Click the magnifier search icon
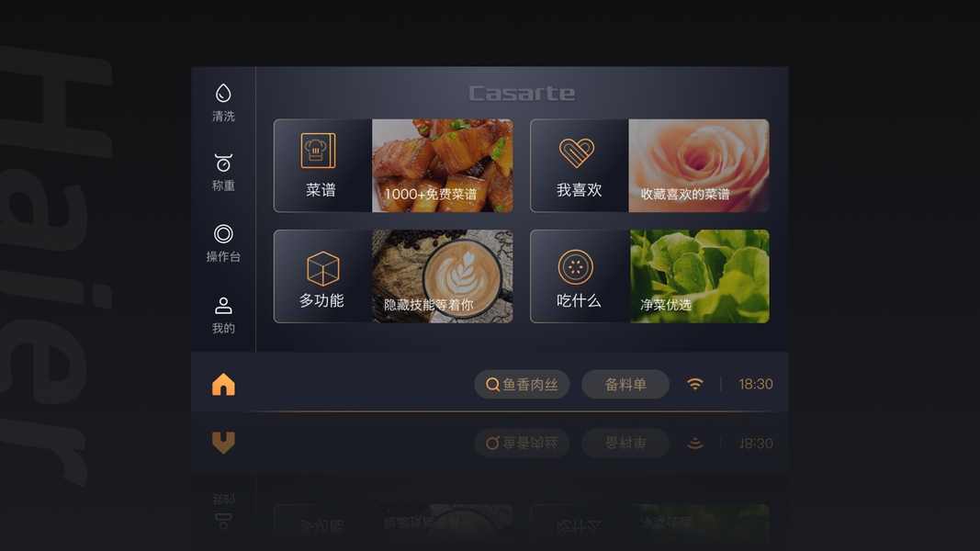 [x=492, y=384]
